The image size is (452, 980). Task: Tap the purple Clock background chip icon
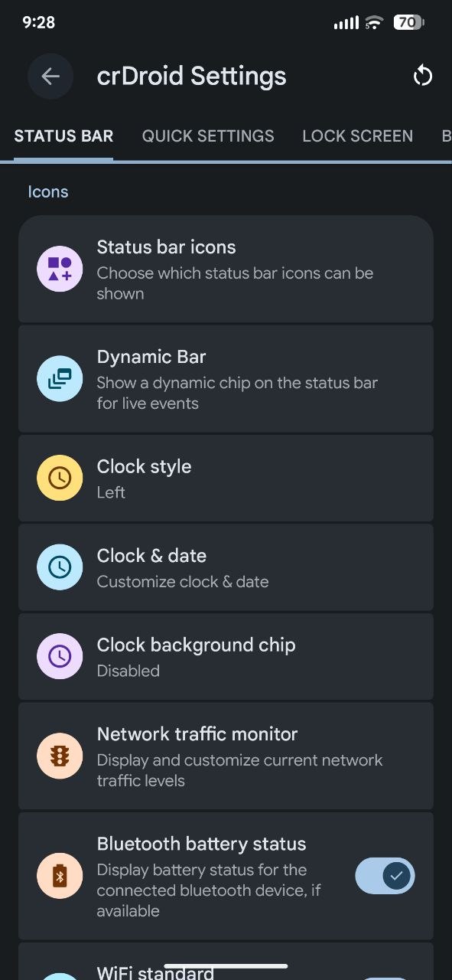(x=60, y=656)
